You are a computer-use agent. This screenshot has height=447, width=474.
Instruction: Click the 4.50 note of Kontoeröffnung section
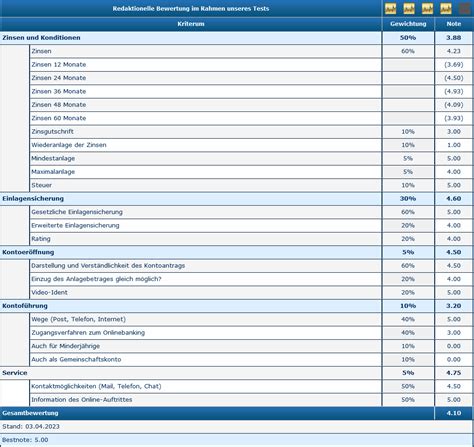click(454, 252)
